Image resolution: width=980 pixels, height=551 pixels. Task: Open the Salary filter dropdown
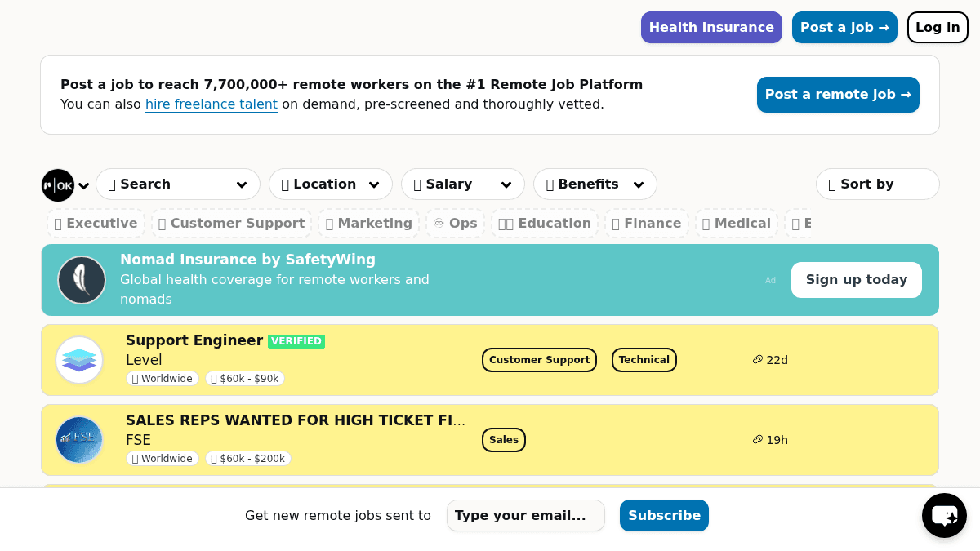tap(463, 184)
